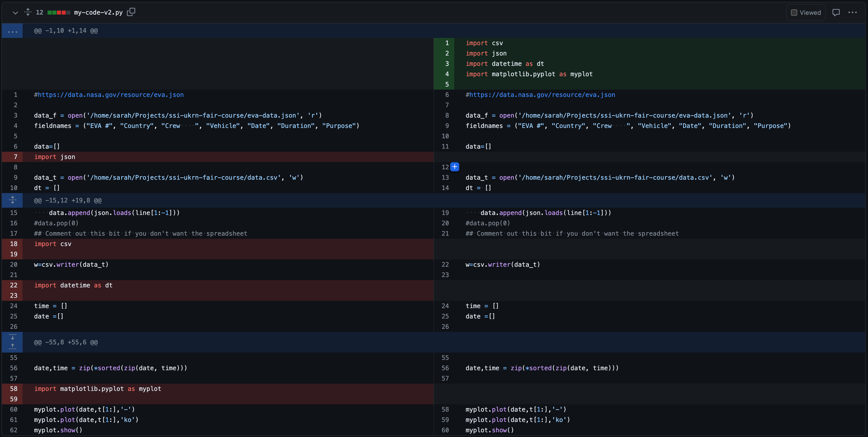Image resolution: width=868 pixels, height=437 pixels.
Task: Expand lines downward in the @@ -55,8 hunk header
Action: pyautogui.click(x=12, y=338)
